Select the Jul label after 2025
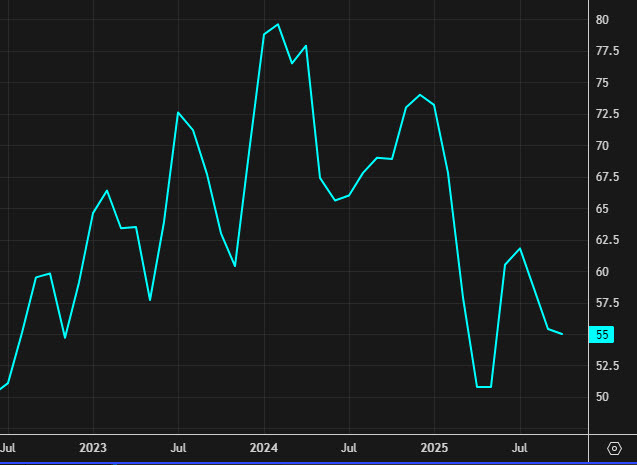 point(520,446)
